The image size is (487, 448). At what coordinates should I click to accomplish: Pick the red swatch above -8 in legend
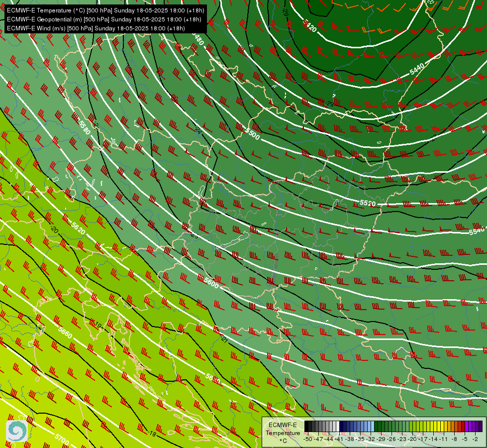463,427
